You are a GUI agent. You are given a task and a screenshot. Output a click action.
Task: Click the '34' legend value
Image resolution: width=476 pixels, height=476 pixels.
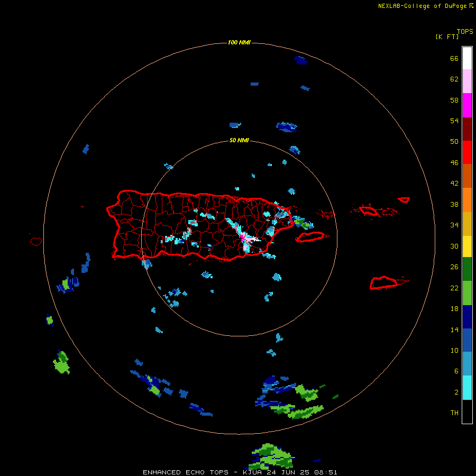(454, 225)
